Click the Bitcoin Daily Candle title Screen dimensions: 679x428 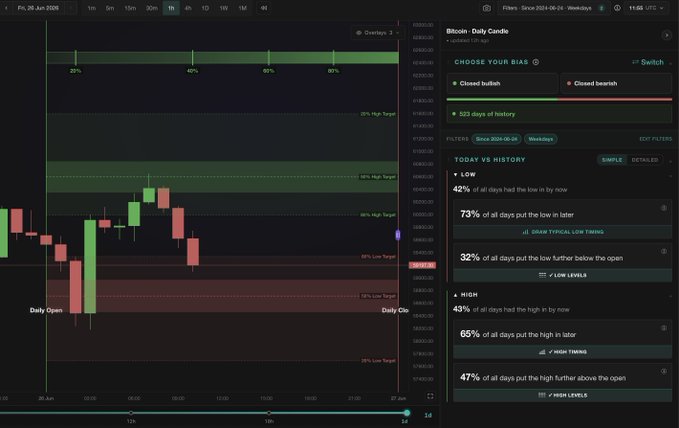477,31
